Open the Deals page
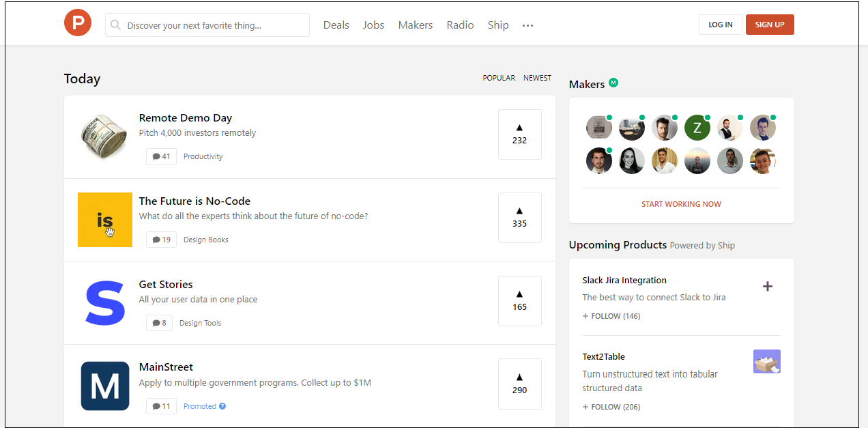The image size is (868, 428). click(336, 25)
